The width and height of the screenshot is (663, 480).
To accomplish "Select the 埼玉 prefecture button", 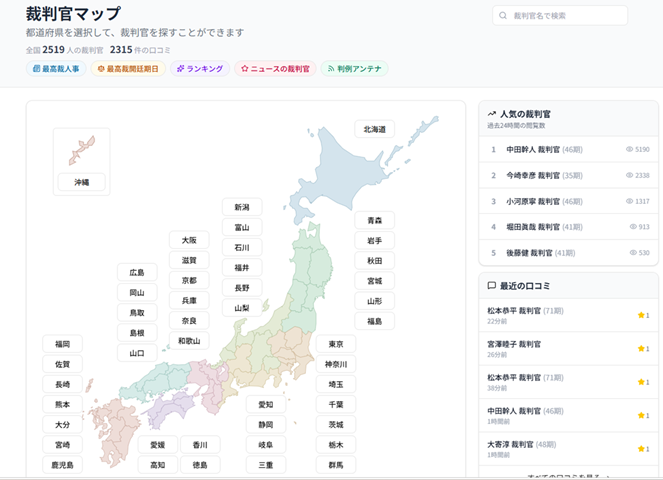I will click(336, 384).
